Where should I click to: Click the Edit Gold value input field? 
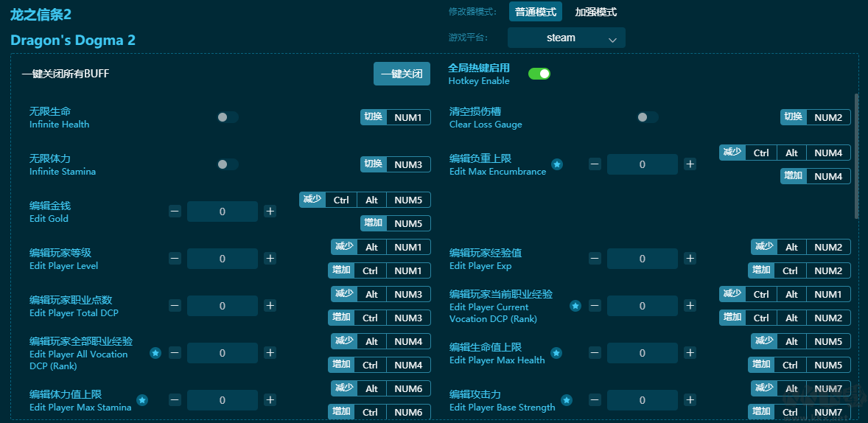[x=223, y=212]
